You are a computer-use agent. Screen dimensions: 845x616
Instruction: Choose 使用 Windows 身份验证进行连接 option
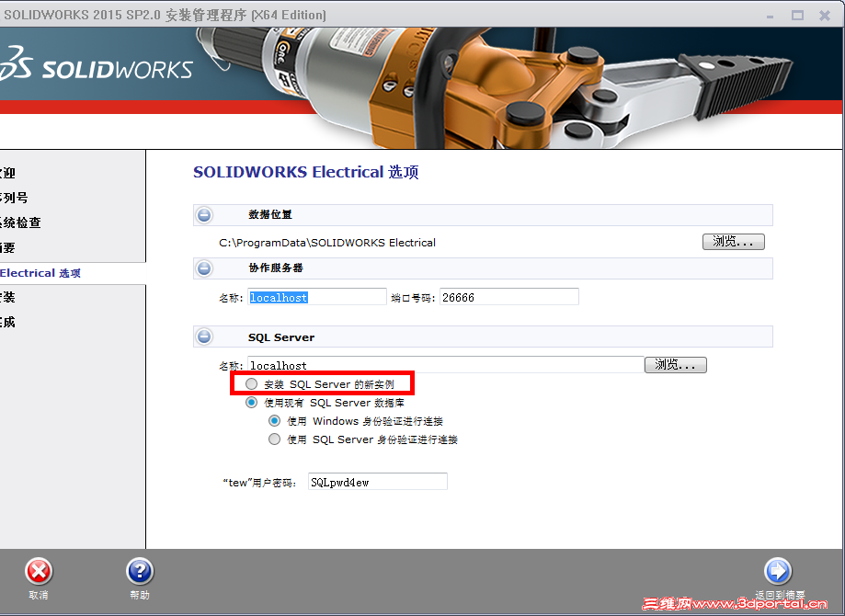(275, 421)
